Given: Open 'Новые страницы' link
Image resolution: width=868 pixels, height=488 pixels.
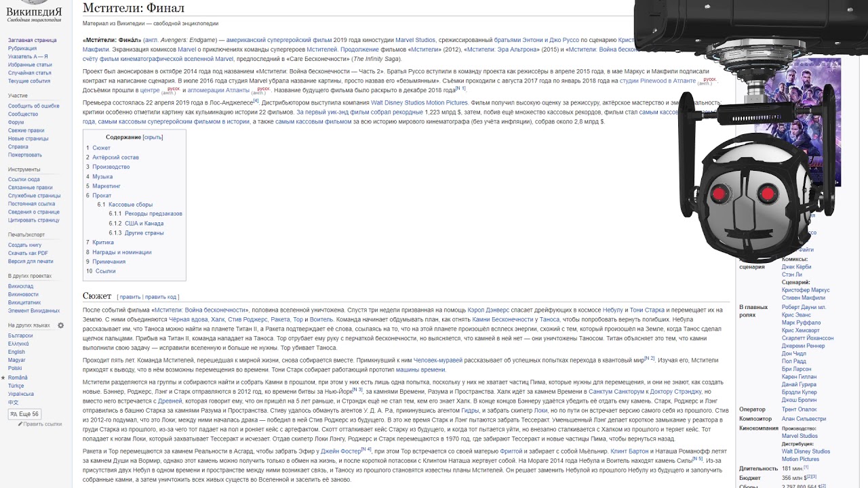Looking at the screenshot, I should click(x=28, y=139).
